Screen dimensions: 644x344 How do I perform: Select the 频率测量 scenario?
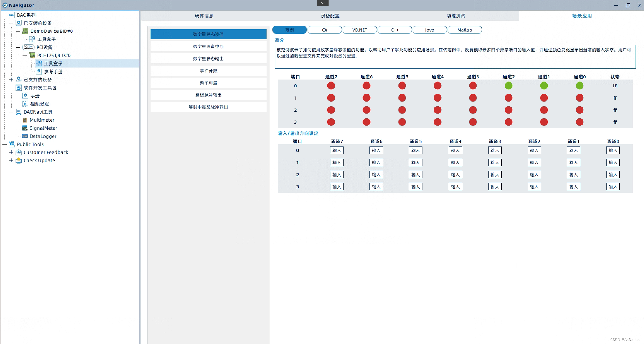click(x=208, y=83)
